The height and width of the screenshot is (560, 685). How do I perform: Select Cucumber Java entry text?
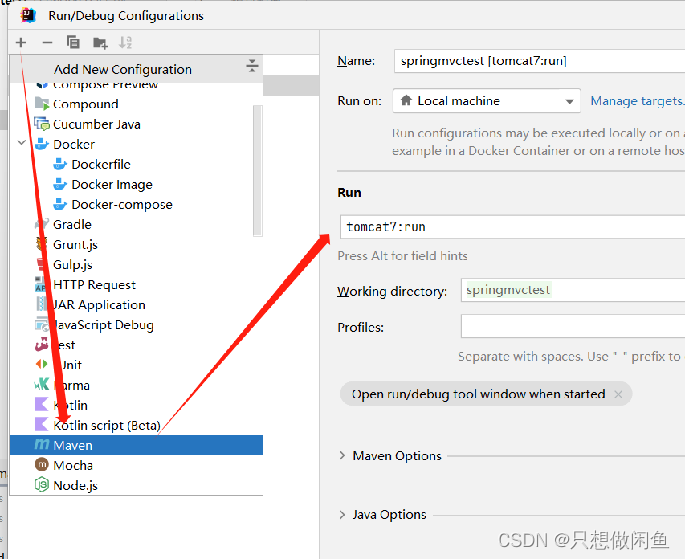(x=97, y=124)
